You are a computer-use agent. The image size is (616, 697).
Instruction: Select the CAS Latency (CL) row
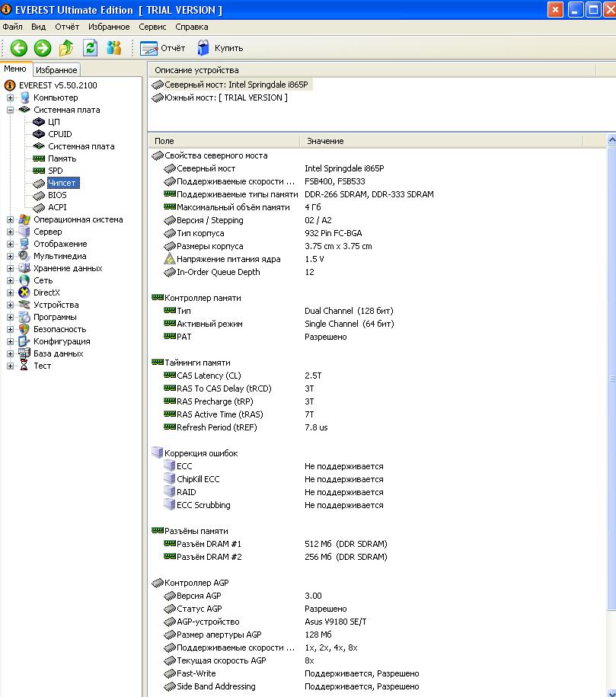[378, 376]
